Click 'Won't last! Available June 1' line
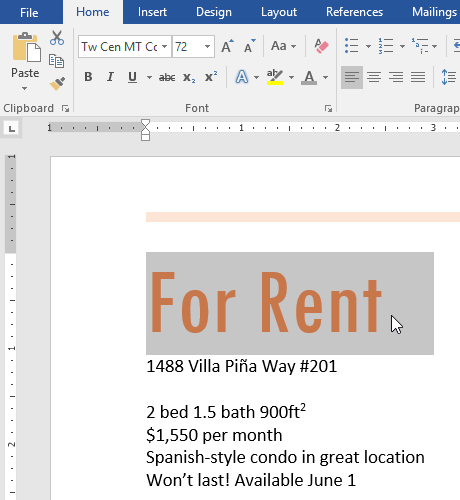This screenshot has height=500, width=460. point(251,480)
